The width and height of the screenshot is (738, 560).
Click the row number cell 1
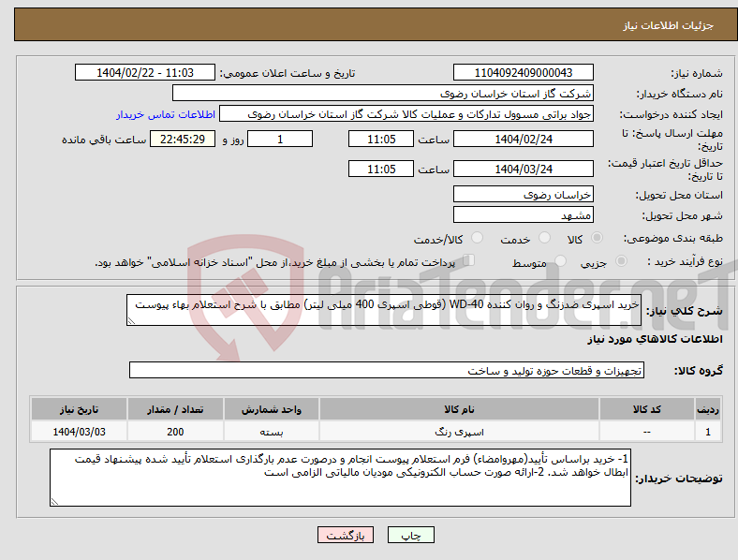point(708,432)
